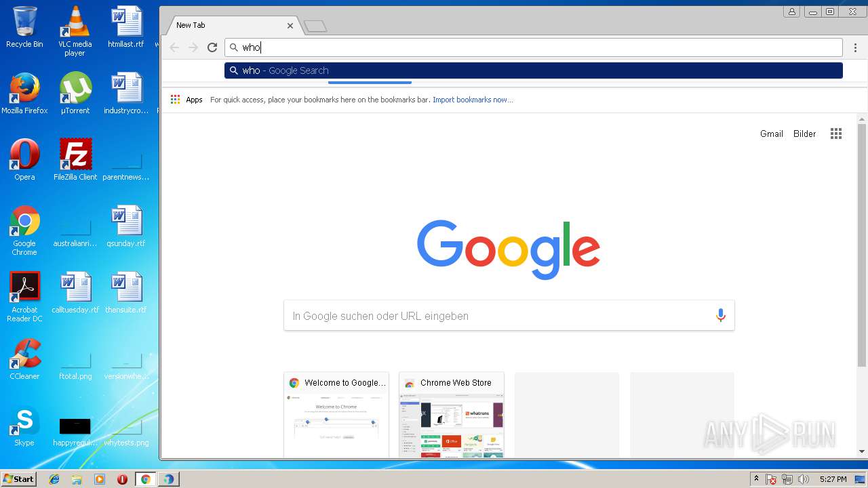Select the Acrobat Reader DC desktop icon

click(x=24, y=297)
